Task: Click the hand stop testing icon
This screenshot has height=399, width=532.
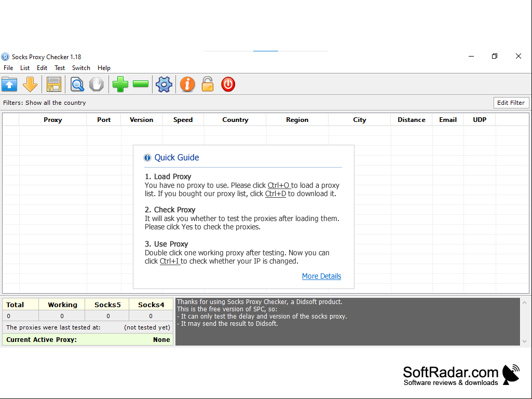Action: 97,85
